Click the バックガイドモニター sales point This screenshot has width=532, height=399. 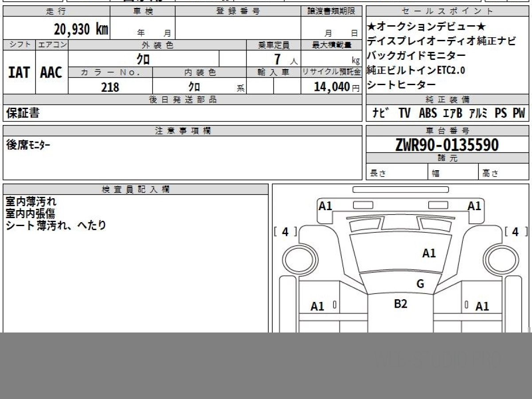point(416,56)
